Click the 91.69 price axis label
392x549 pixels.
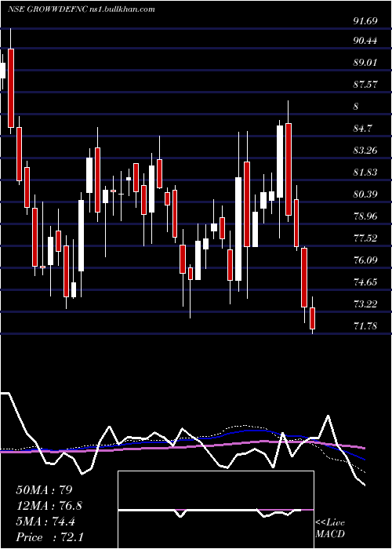tap(365, 21)
